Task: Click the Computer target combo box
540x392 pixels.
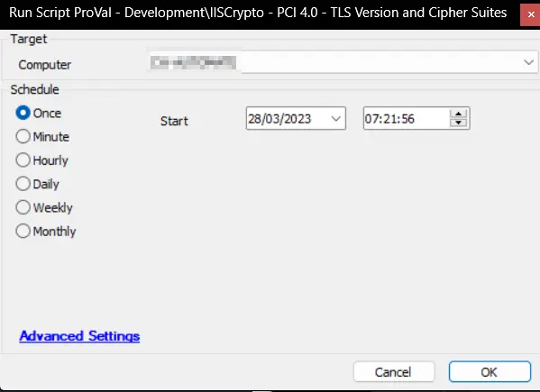Action: [x=343, y=62]
